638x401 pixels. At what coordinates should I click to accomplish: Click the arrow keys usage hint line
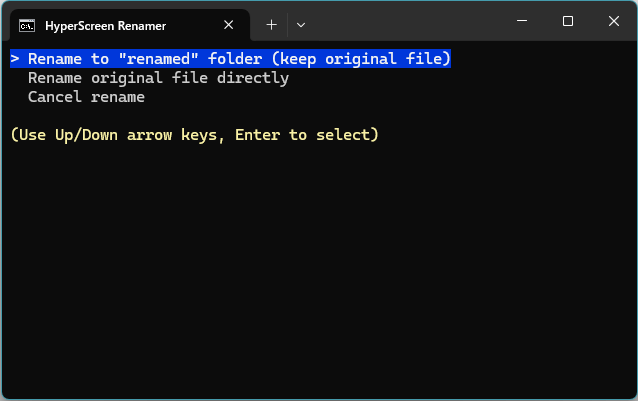click(194, 135)
